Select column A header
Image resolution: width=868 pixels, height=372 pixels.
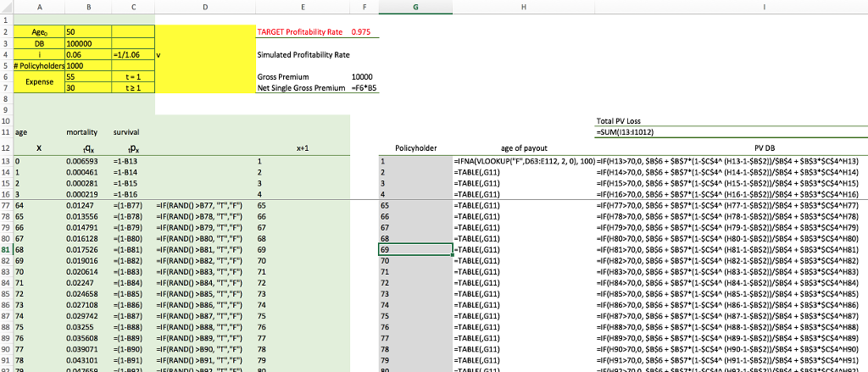pos(39,7)
